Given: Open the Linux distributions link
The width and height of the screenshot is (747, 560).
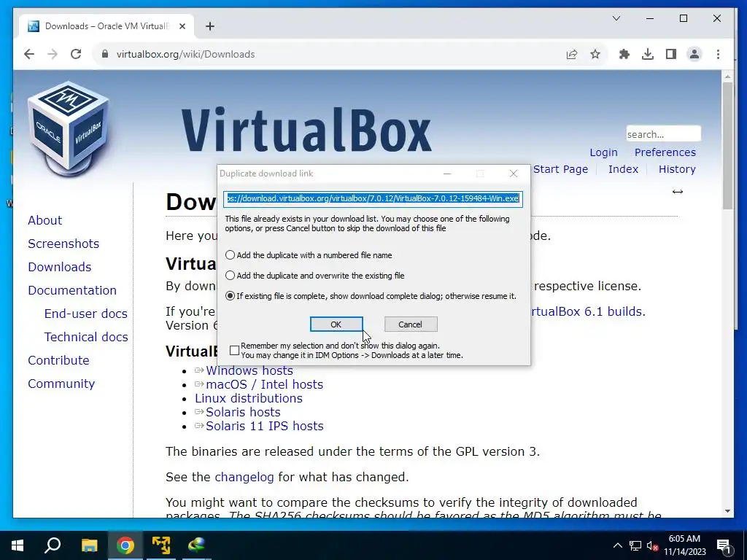Looking at the screenshot, I should tap(249, 398).
